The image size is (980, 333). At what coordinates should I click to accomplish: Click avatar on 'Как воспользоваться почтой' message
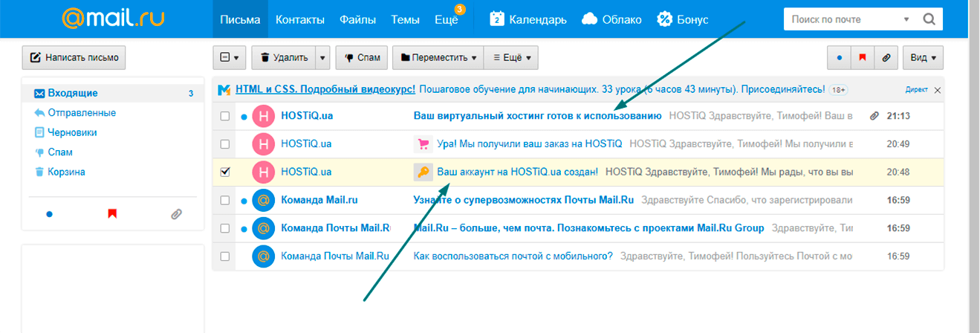point(264,256)
